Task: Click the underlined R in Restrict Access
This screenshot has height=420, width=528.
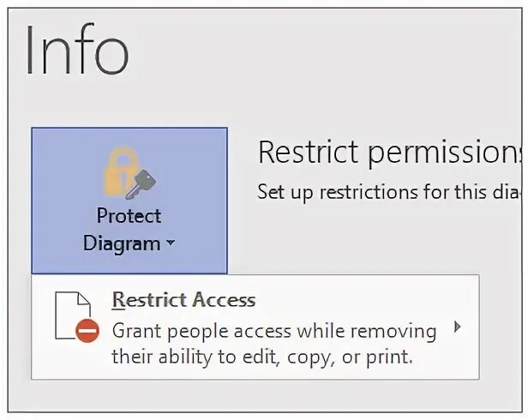Action: (118, 300)
